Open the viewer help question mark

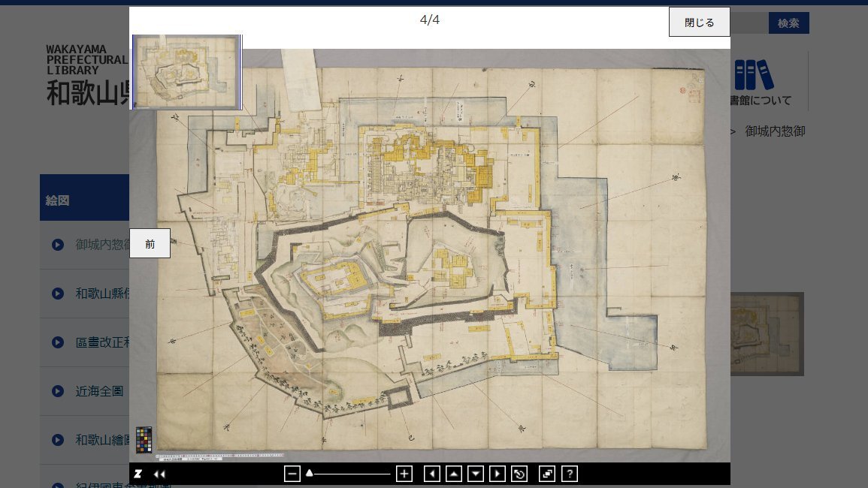[570, 474]
